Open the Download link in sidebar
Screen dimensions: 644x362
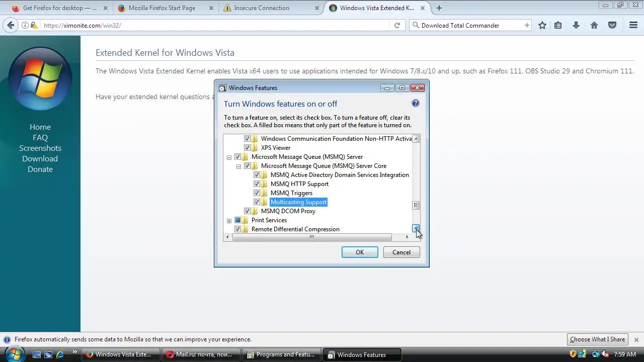[40, 159]
